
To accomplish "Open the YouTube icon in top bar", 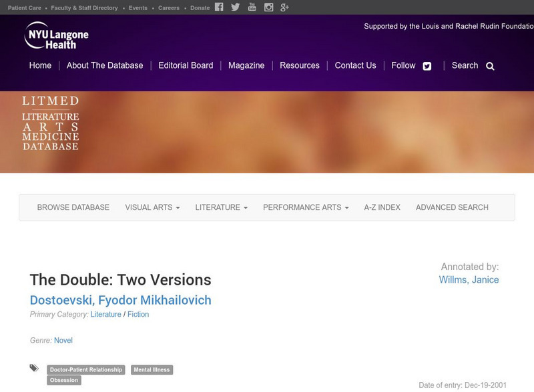I will point(252,7).
